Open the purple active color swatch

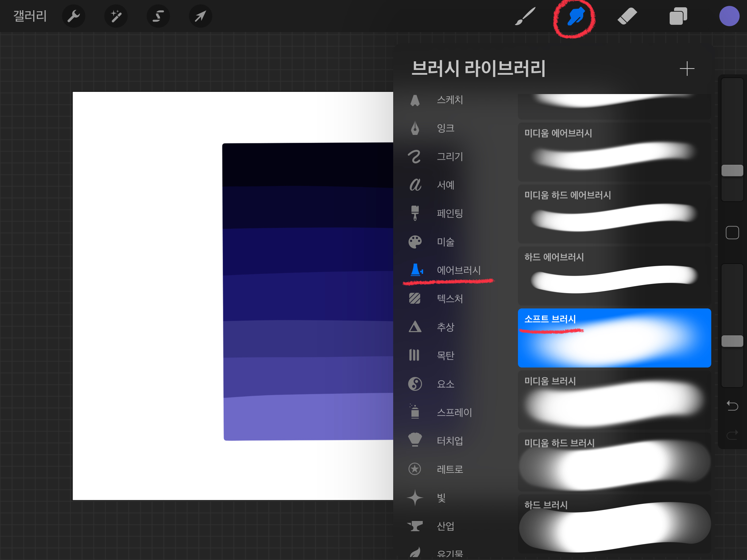[x=729, y=16]
